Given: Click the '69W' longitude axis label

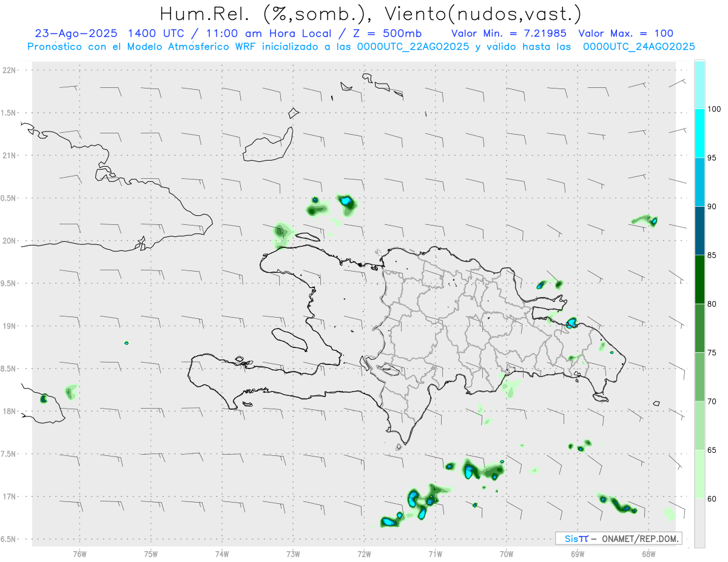Looking at the screenshot, I should coord(578,554).
